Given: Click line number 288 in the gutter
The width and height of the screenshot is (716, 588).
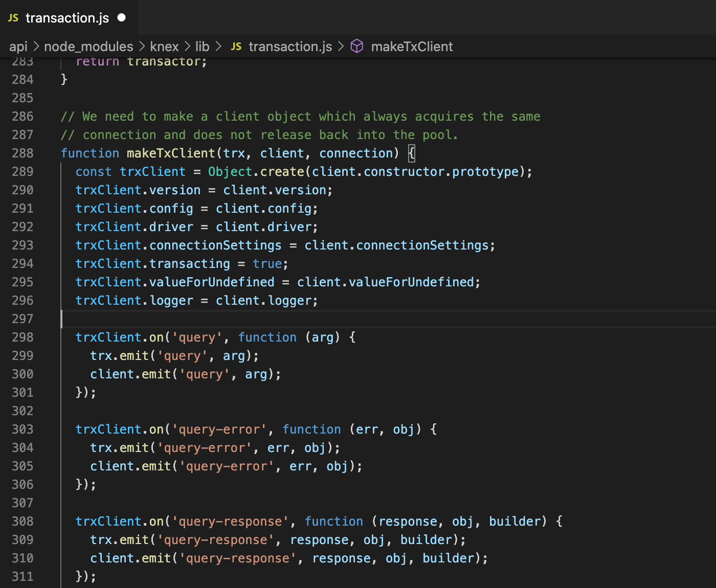Looking at the screenshot, I should 23,153.
